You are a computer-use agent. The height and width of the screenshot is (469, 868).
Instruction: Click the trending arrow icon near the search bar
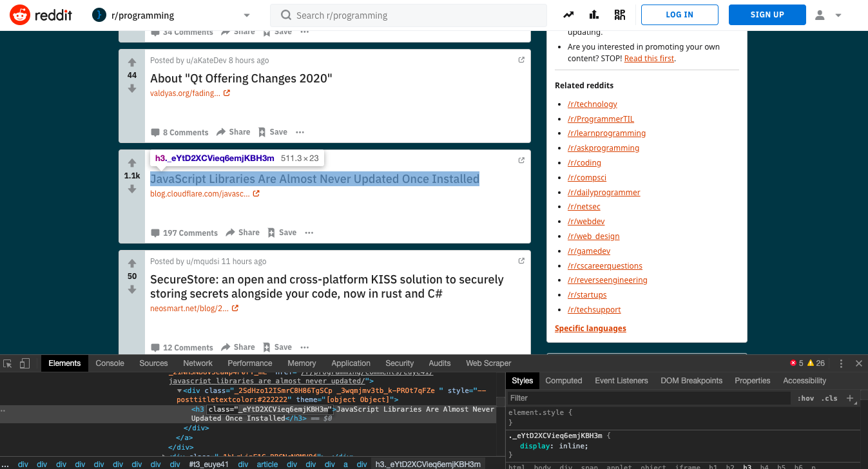click(568, 14)
